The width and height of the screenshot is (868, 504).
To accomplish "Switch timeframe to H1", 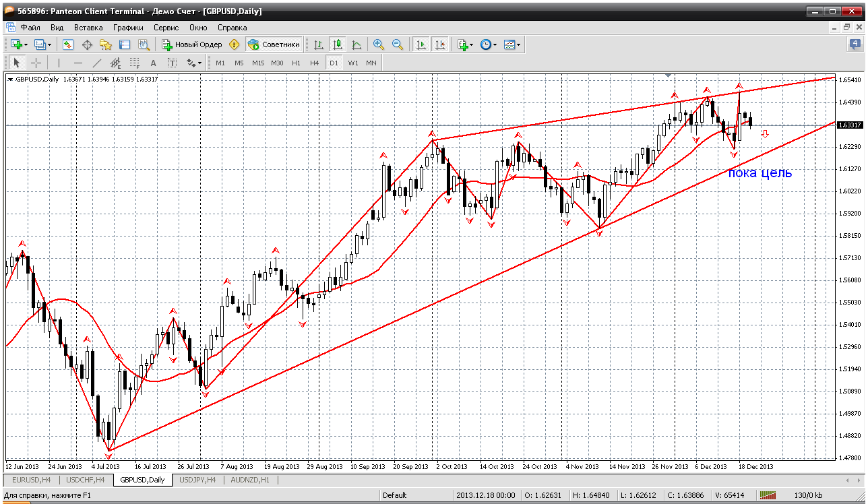I will (297, 63).
